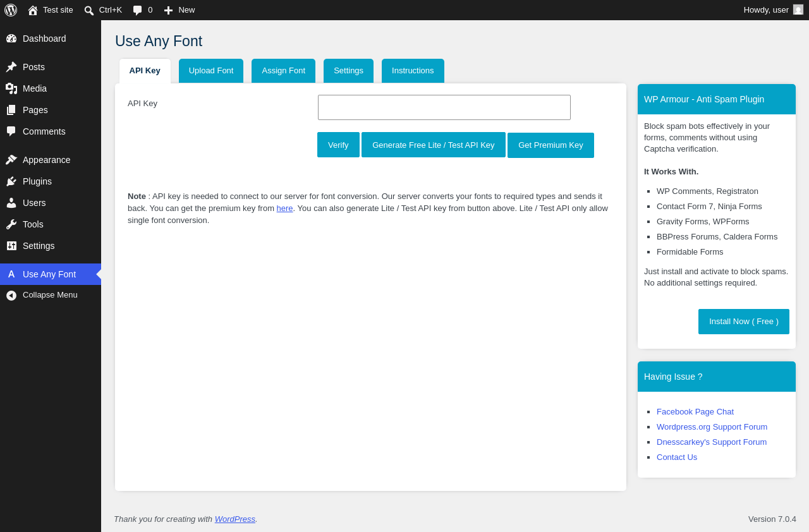Open Wordpress.org Support Forum link
This screenshot has height=532, width=809.
(712, 427)
